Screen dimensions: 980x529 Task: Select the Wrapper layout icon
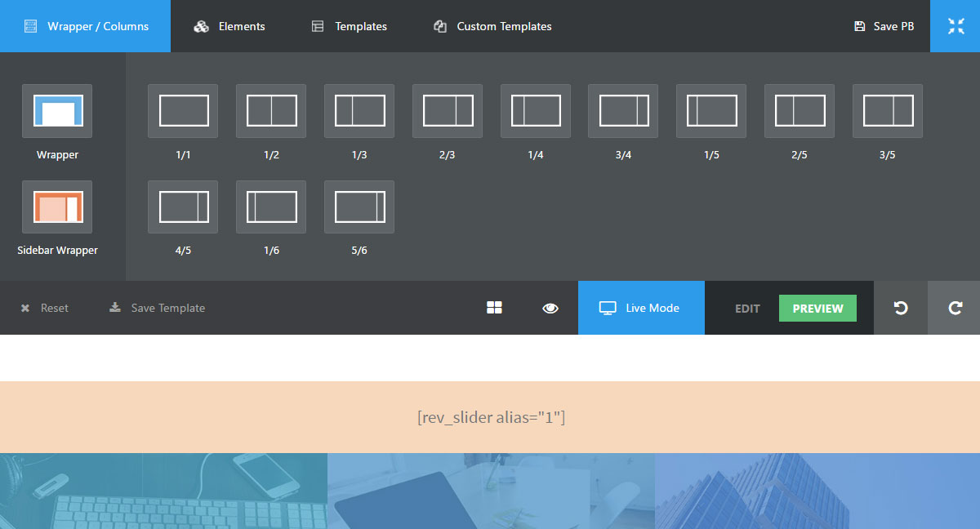(x=57, y=111)
